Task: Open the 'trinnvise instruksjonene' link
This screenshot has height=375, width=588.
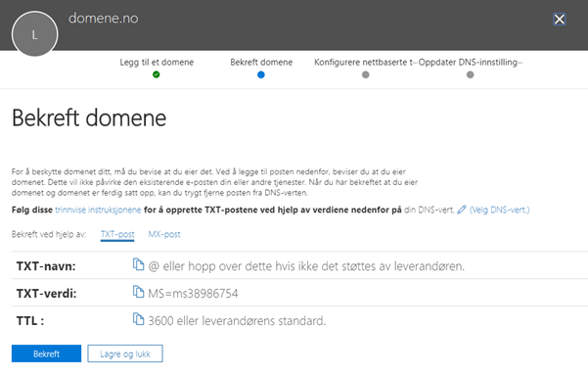Action: (x=98, y=210)
